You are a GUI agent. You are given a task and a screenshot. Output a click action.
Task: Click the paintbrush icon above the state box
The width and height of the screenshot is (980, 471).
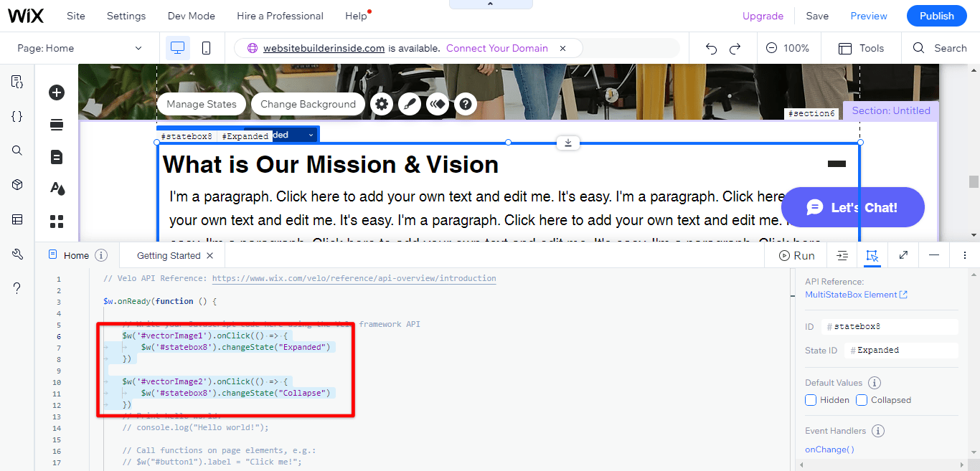click(410, 104)
